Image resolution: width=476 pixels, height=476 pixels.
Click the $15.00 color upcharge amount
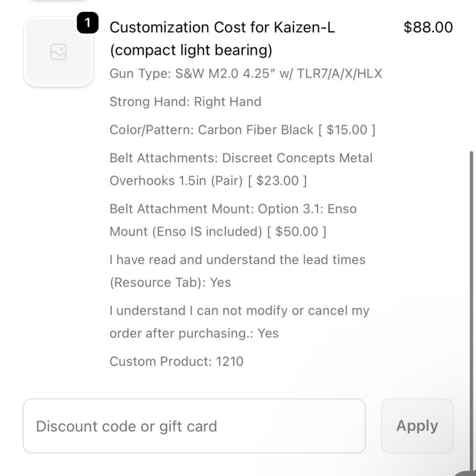[x=347, y=130]
